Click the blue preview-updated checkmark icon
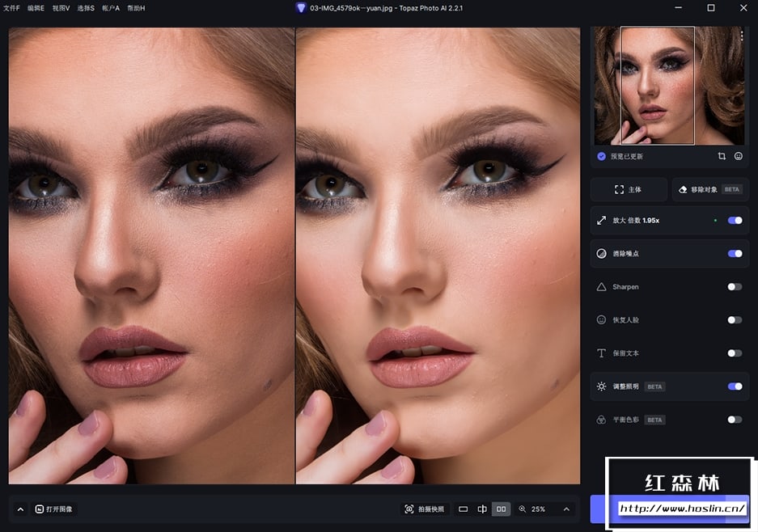 click(601, 156)
